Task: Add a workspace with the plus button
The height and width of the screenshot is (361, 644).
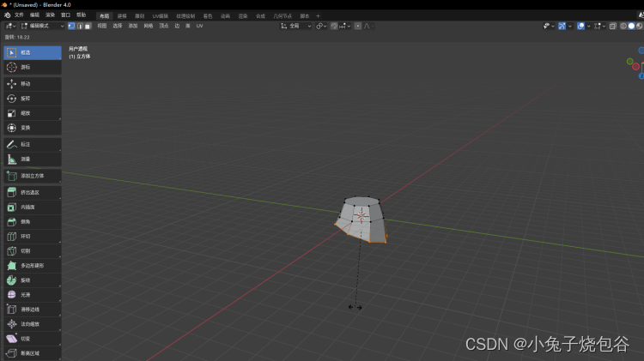Action: 318,16
